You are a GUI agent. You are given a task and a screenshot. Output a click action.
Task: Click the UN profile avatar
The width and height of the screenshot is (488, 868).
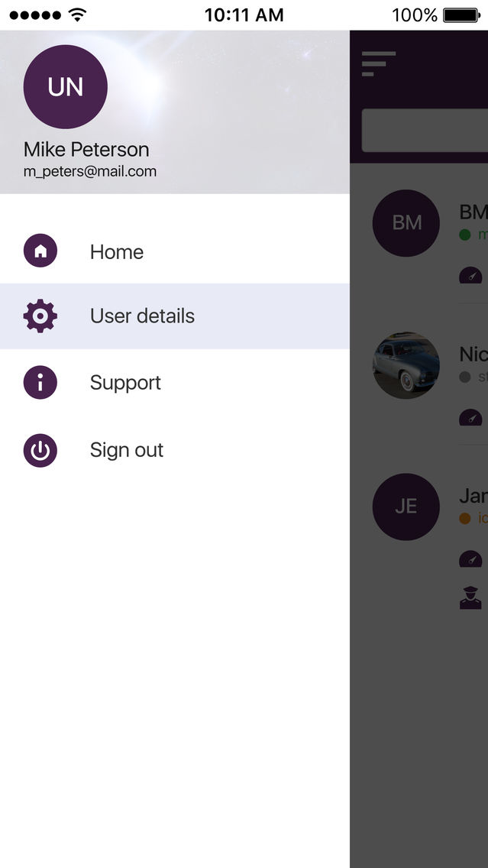click(65, 87)
